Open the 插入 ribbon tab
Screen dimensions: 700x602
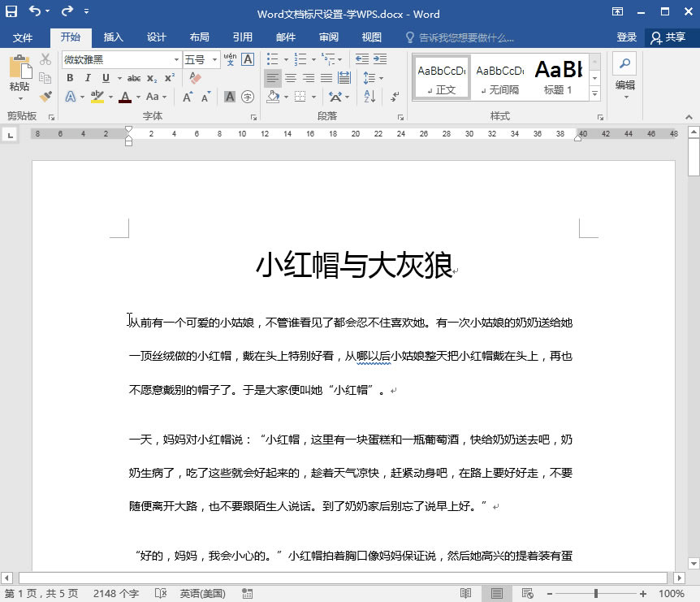114,37
